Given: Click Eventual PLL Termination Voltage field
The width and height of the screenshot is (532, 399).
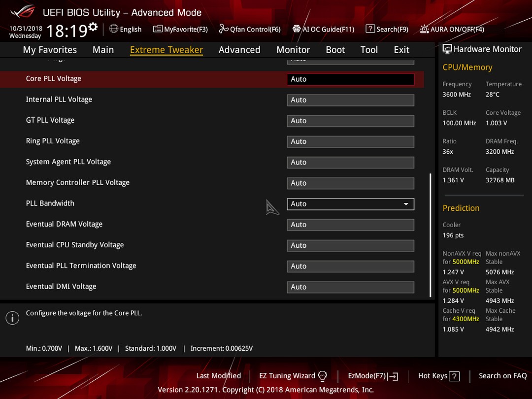Looking at the screenshot, I should point(351,266).
